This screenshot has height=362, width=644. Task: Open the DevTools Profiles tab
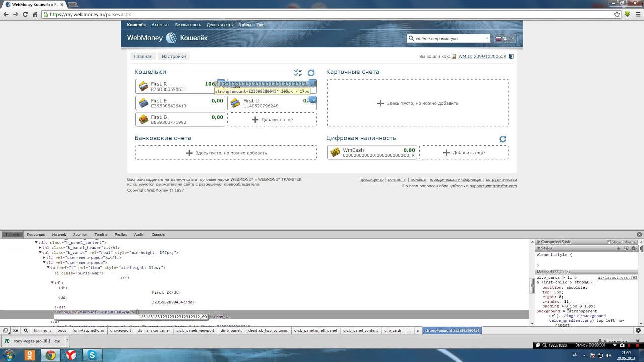(121, 235)
